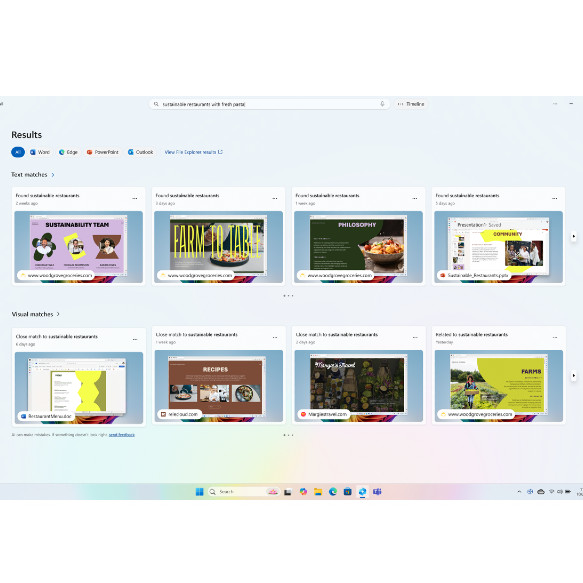
Task: Click the microphone icon in search box
Action: point(382,104)
